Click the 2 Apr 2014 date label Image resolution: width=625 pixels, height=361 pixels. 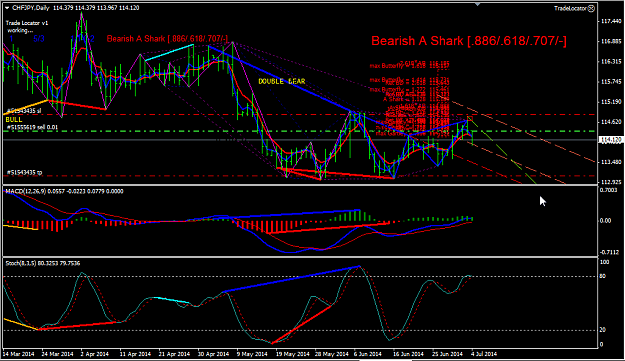(x=94, y=354)
